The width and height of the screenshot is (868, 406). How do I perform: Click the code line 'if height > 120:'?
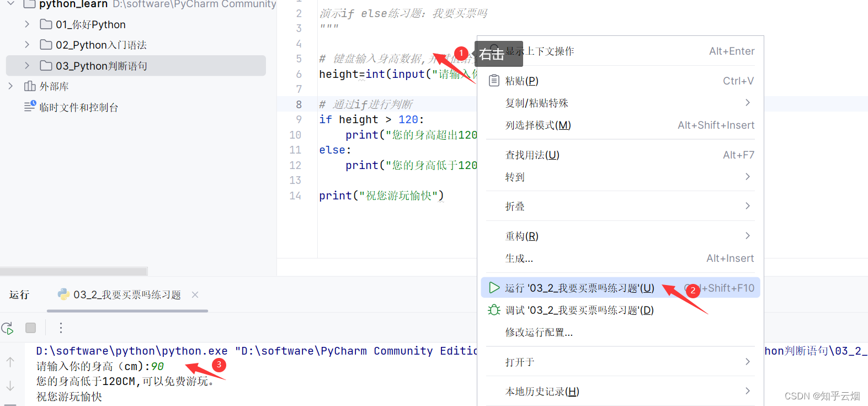coord(371,119)
